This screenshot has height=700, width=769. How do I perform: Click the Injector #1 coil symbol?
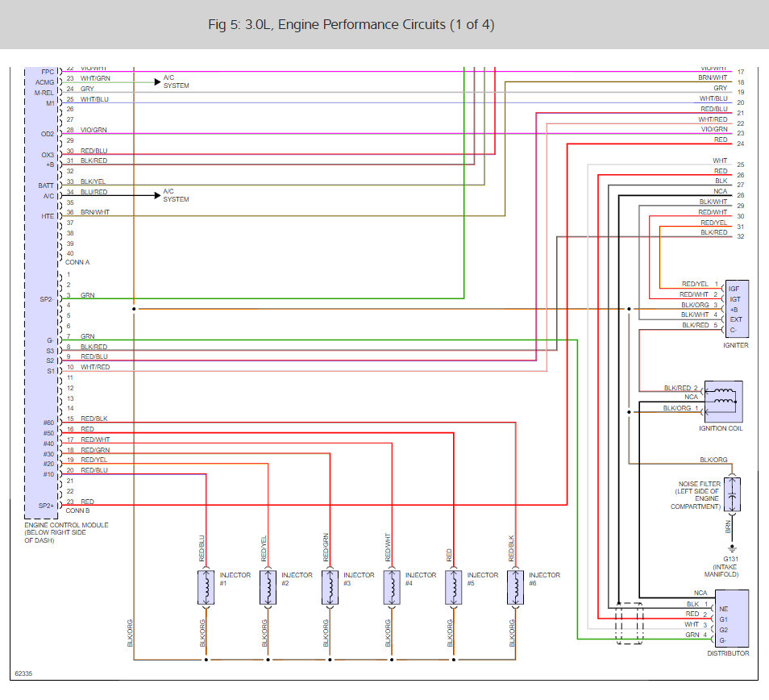click(206, 588)
